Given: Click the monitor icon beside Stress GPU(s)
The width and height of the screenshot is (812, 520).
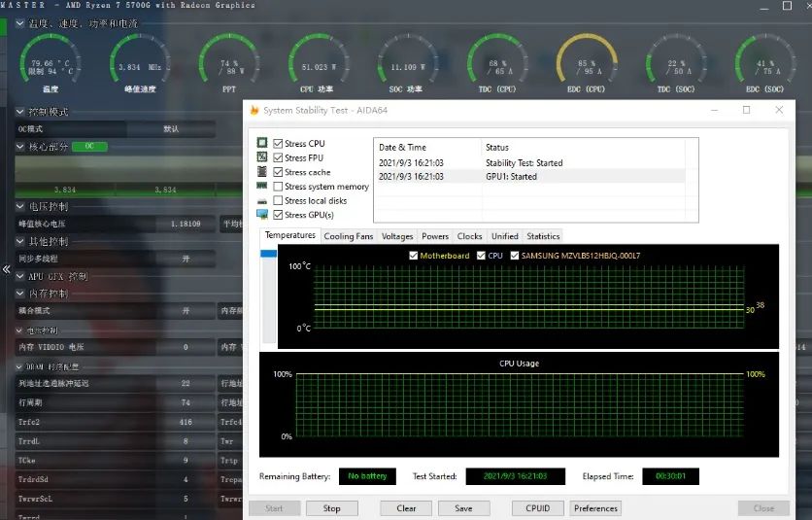Looking at the screenshot, I should (262, 214).
